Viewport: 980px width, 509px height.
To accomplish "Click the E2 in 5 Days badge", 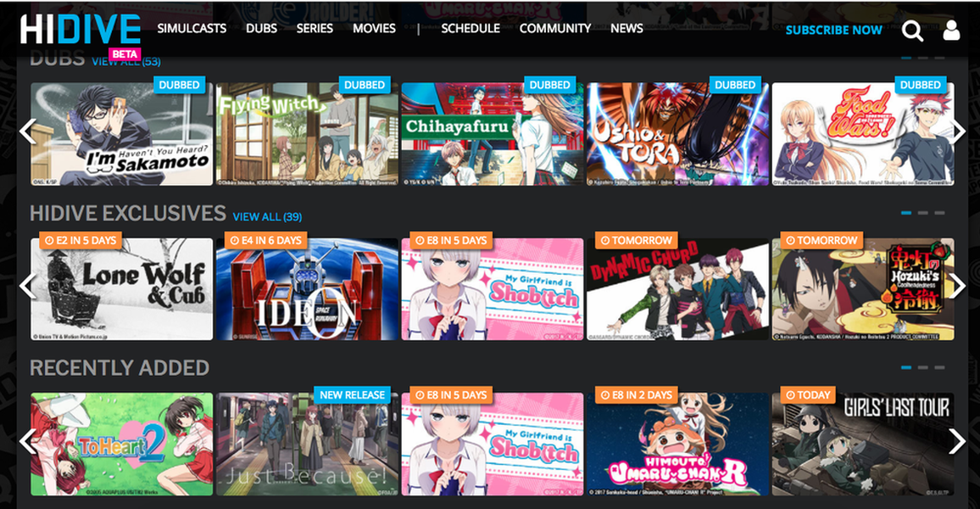I will 81,240.
